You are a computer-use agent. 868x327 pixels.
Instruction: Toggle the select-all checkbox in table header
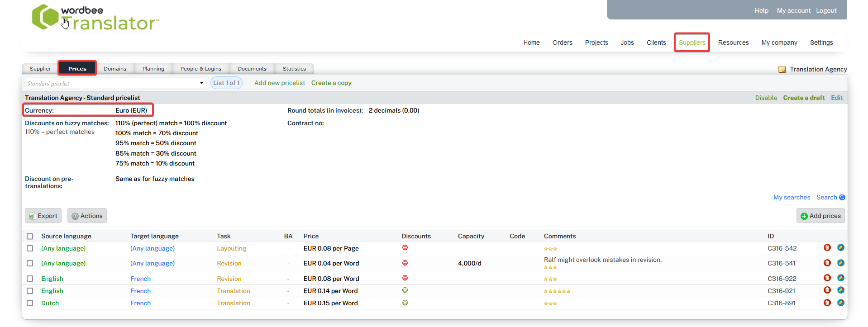pyautogui.click(x=30, y=236)
